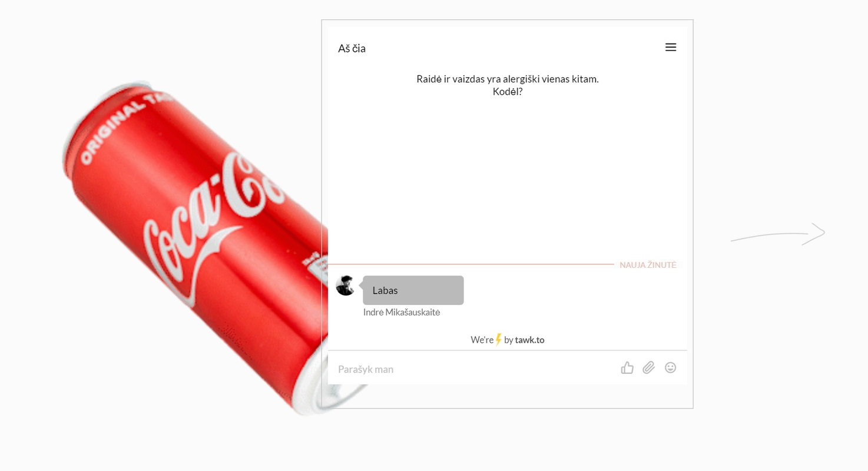Image resolution: width=868 pixels, height=471 pixels.
Task: Click the "Aš čia" chat title
Action: (x=352, y=48)
